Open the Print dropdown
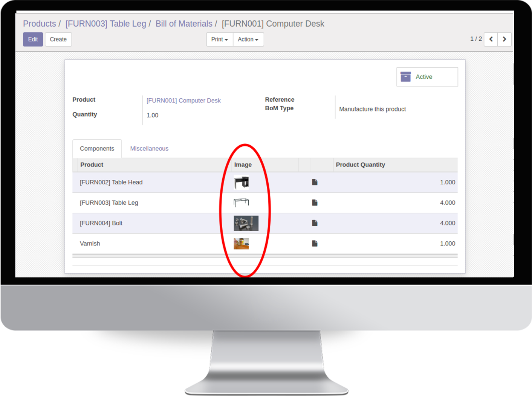This screenshot has width=532, height=396. click(x=219, y=39)
